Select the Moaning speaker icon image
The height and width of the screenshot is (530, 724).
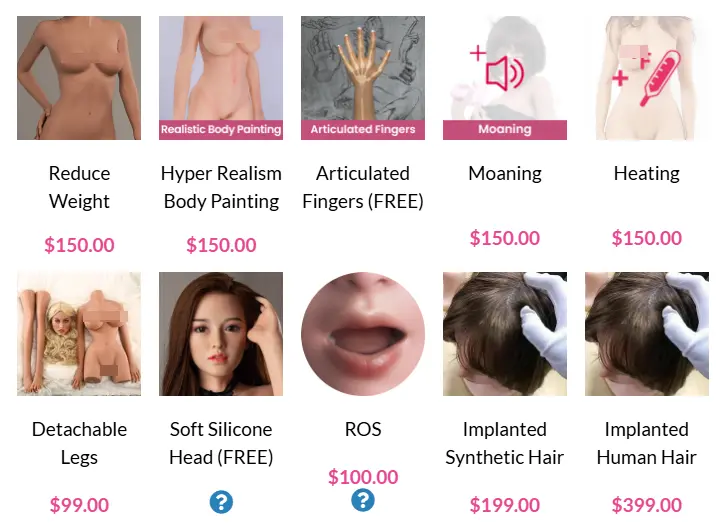pyautogui.click(x=505, y=78)
